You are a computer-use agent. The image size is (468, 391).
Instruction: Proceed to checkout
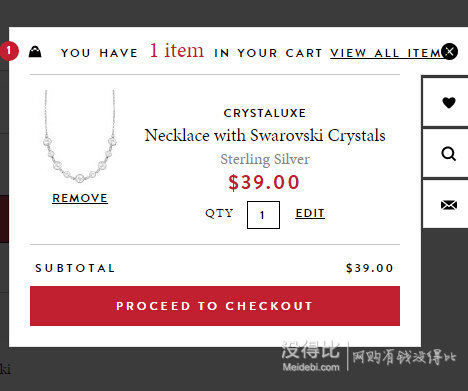pyautogui.click(x=215, y=306)
